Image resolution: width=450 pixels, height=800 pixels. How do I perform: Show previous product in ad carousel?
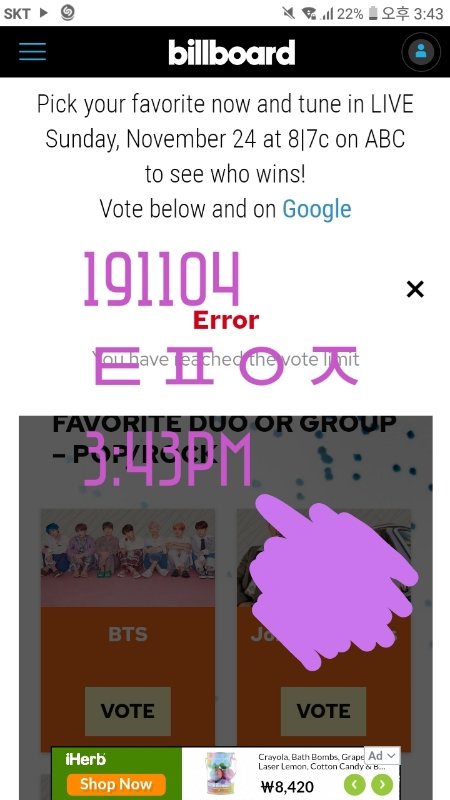coord(358,784)
